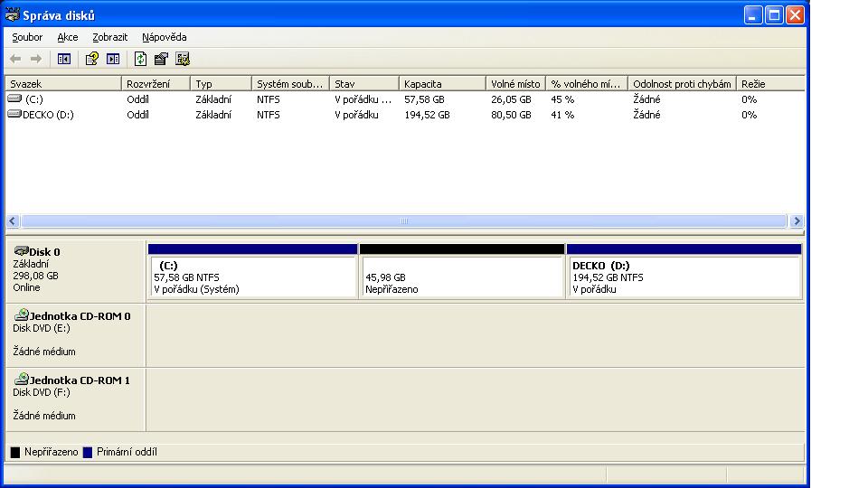Click the Back arrow in the toolbar
This screenshot has width=868, height=488.
pos(15,59)
